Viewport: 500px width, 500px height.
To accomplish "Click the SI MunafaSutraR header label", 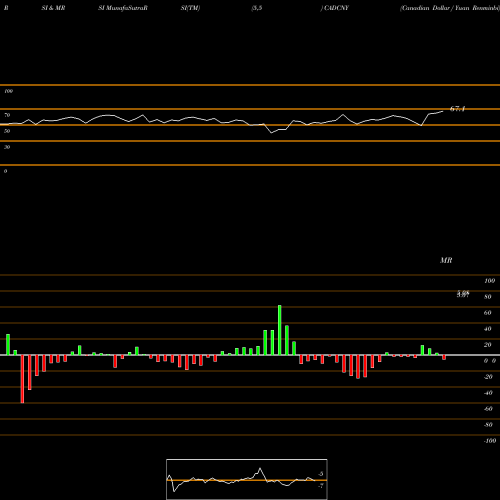I will 123,8.
